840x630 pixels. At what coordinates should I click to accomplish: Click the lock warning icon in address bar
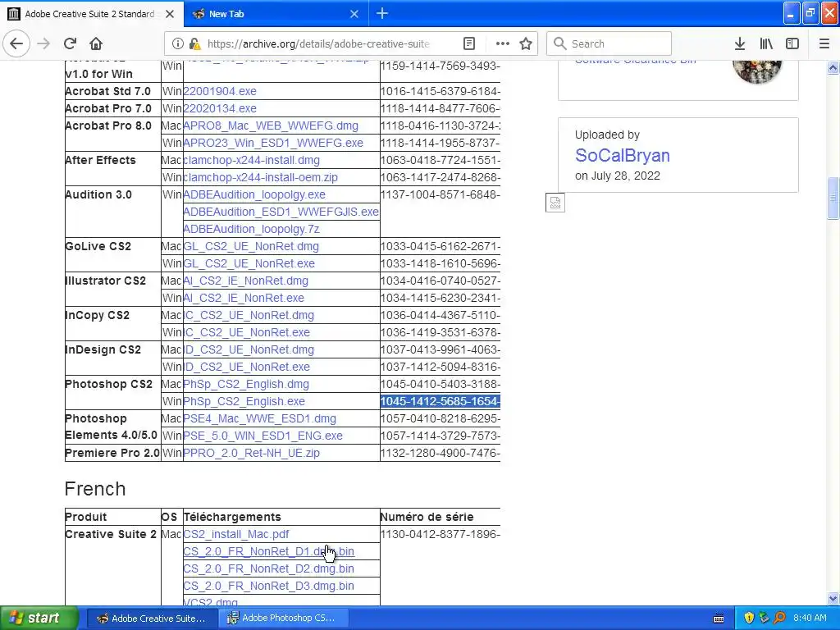194,43
